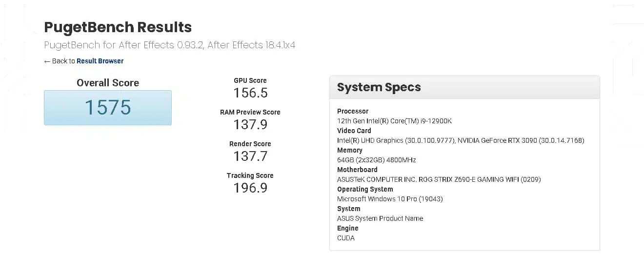
Task: Click the Tracking Score value 196.9
Action: [x=250, y=188]
